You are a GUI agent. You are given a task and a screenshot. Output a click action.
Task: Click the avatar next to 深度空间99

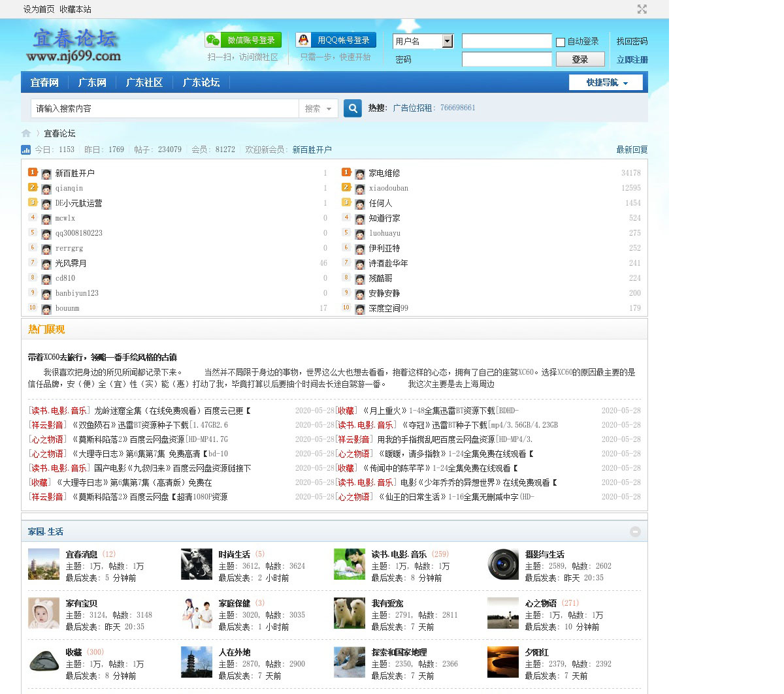360,309
